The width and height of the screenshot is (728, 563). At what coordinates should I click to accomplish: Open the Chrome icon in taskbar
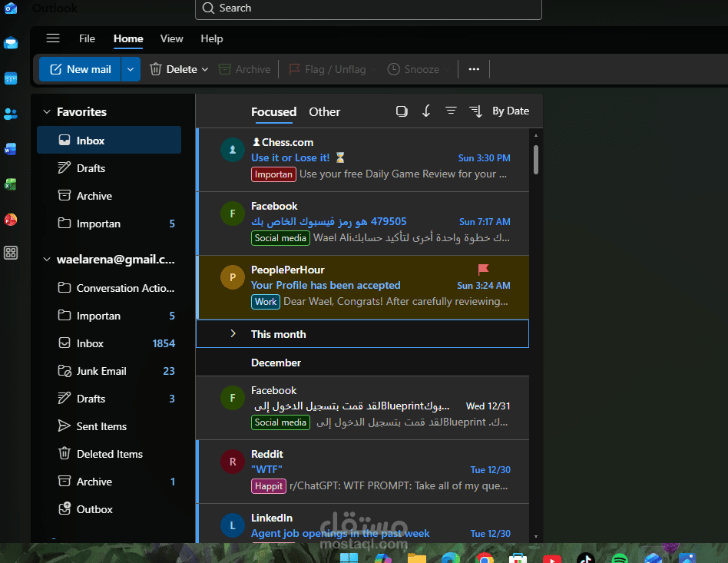[485, 558]
